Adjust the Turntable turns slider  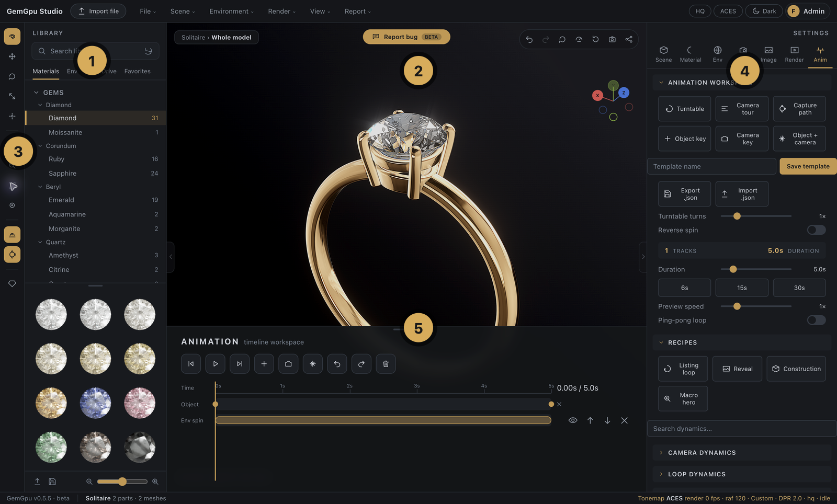pos(756,216)
